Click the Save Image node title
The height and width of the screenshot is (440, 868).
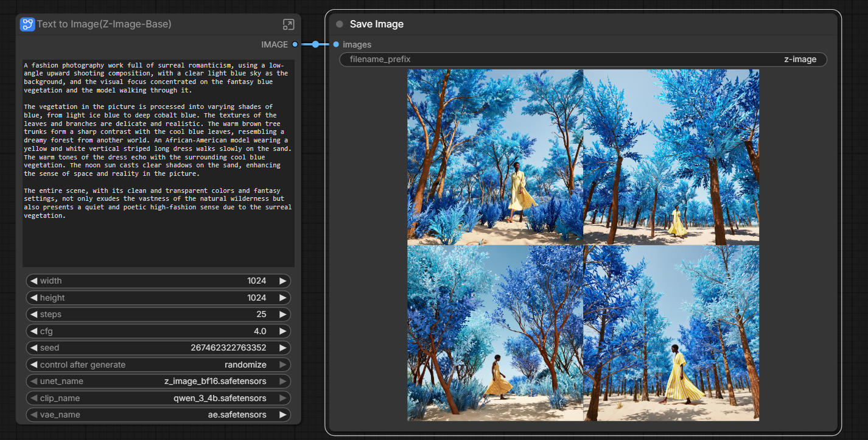[376, 24]
